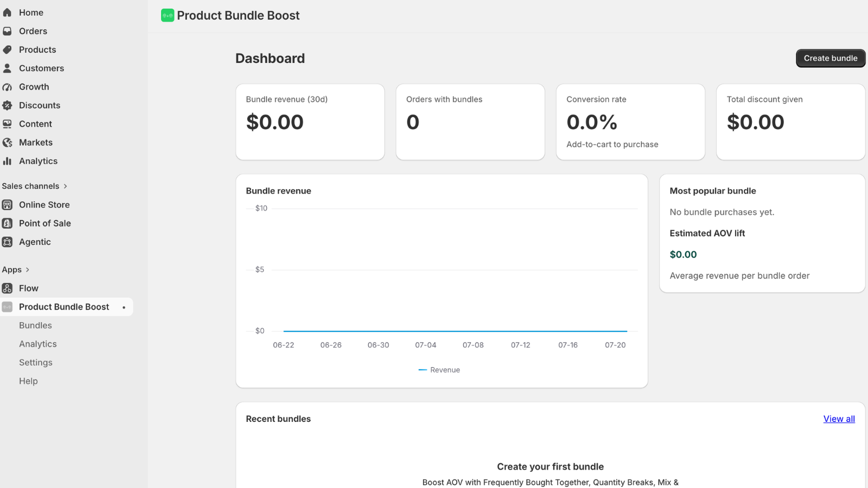868x488 pixels.
Task: Click the Agentic robot icon
Action: (7, 242)
